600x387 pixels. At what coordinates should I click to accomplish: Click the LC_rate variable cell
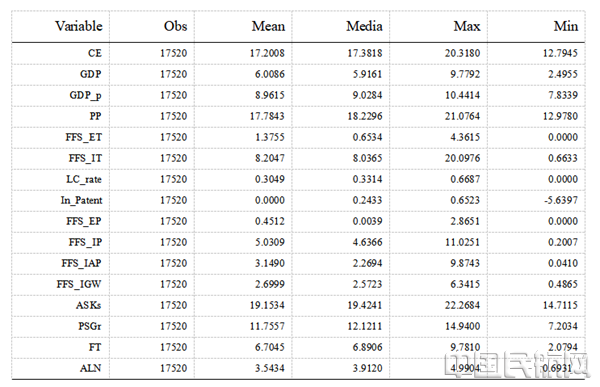point(84,179)
